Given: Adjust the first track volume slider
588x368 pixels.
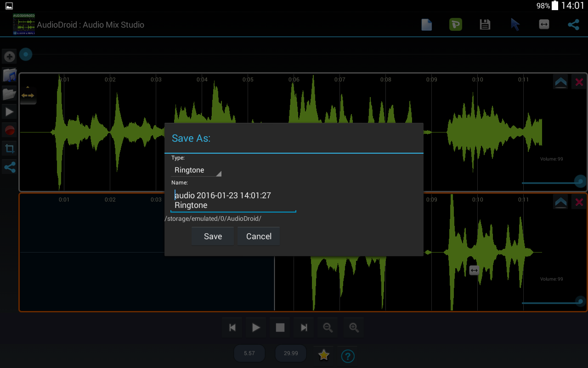Looking at the screenshot, I should click(x=554, y=182).
